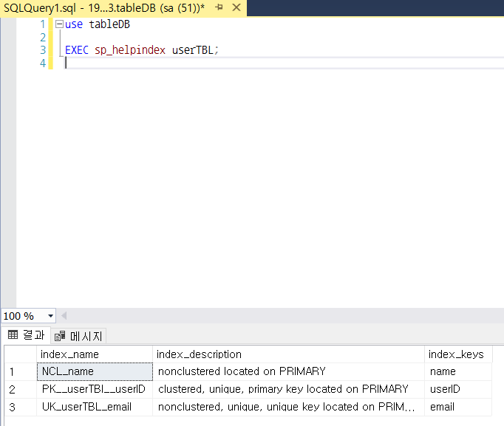Select the NCL_name cell
This screenshot has height=426, width=504.
coord(95,371)
